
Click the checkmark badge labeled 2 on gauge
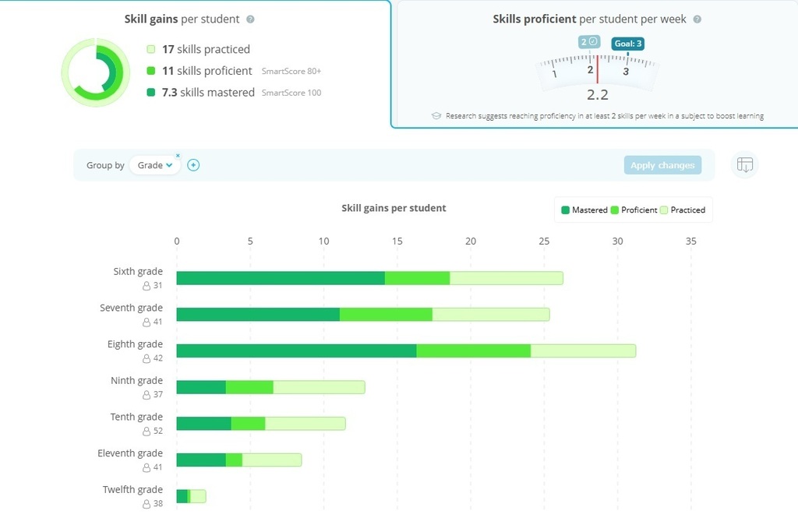click(589, 41)
